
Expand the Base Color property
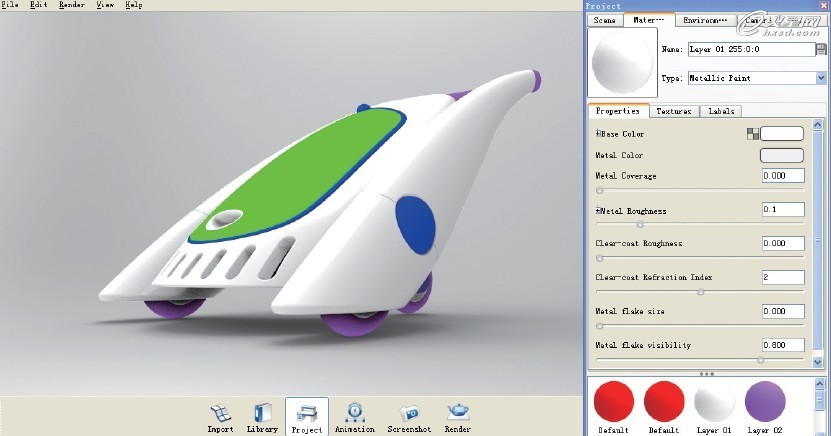(x=598, y=134)
